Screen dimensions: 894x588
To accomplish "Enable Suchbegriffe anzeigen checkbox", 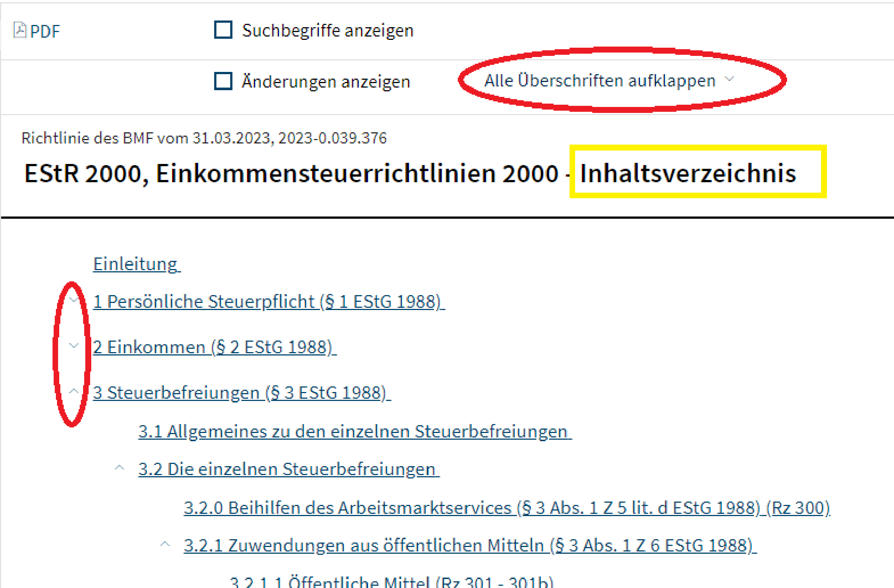I will [x=223, y=30].
